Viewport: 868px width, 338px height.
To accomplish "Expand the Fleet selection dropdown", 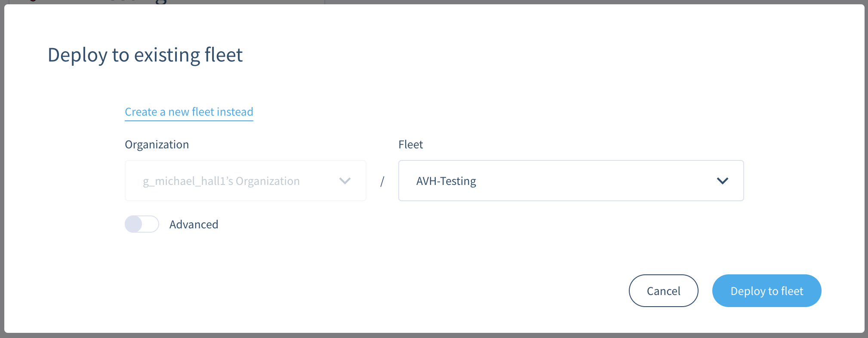I will 723,181.
